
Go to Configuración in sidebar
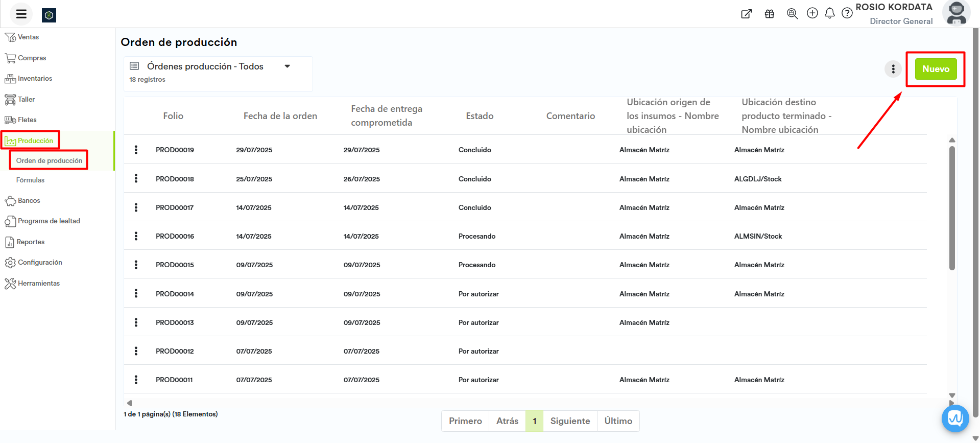coord(40,263)
